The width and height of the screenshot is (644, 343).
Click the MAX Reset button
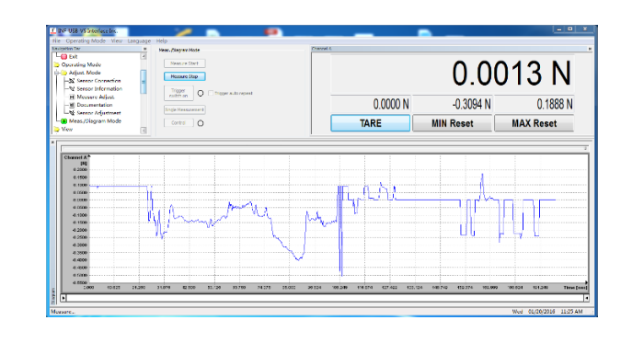click(534, 123)
